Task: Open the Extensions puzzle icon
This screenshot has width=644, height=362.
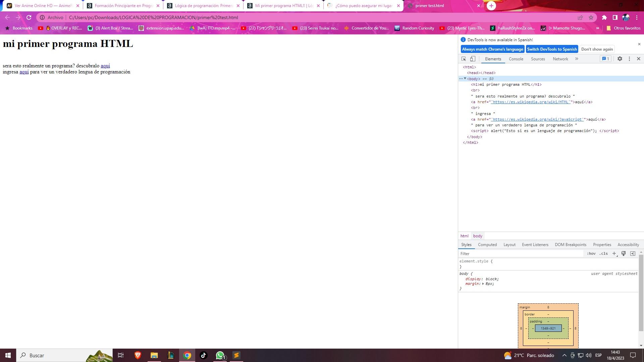Action: (x=604, y=17)
